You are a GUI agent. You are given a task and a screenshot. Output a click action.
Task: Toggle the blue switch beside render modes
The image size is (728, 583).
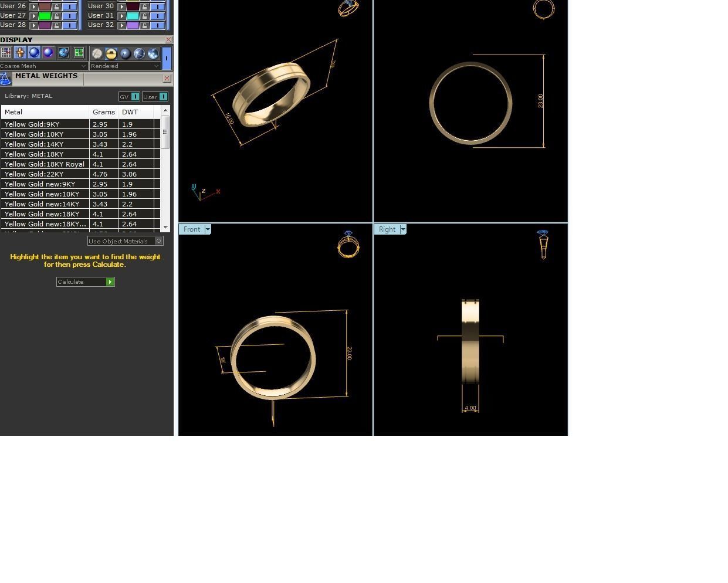(x=167, y=58)
